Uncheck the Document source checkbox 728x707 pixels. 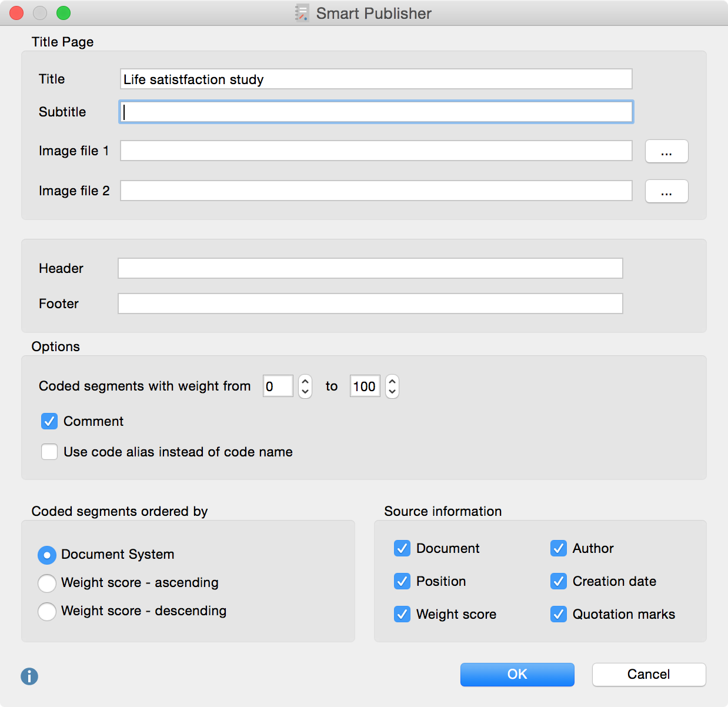click(402, 548)
